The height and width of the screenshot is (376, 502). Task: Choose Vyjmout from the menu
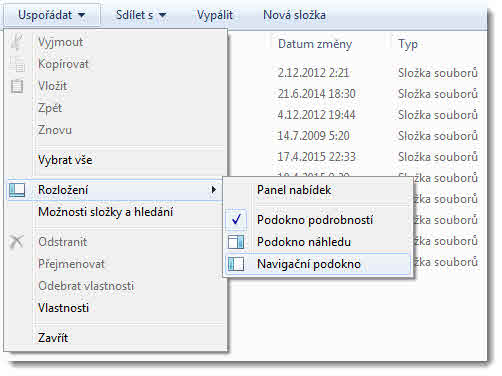click(x=60, y=42)
